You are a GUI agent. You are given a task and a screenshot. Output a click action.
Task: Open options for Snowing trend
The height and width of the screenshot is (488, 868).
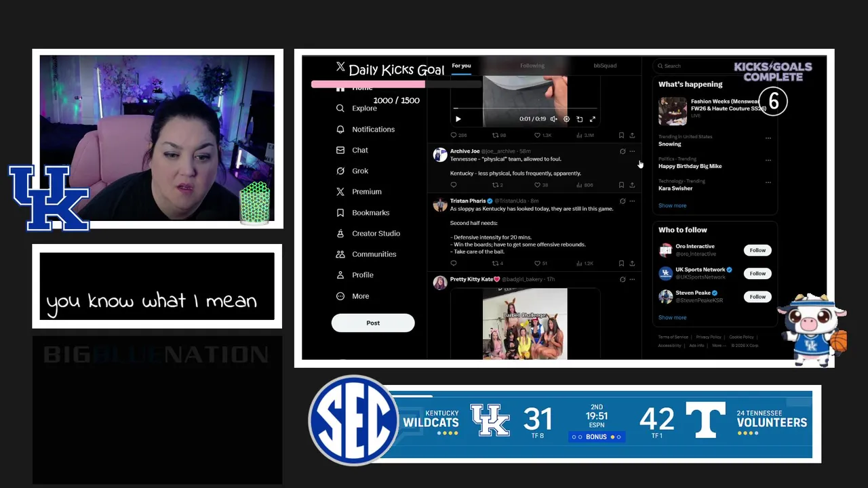point(768,138)
